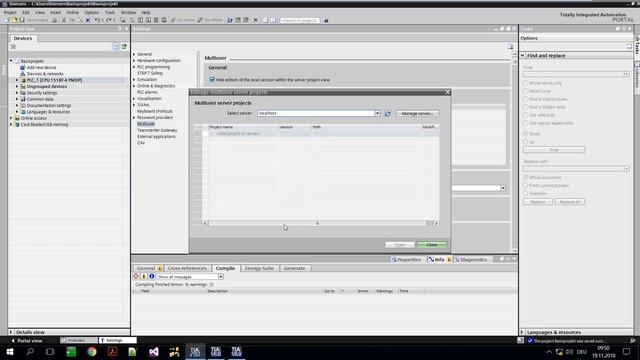
Task: Expand the Details view panel
Action: 11,332
